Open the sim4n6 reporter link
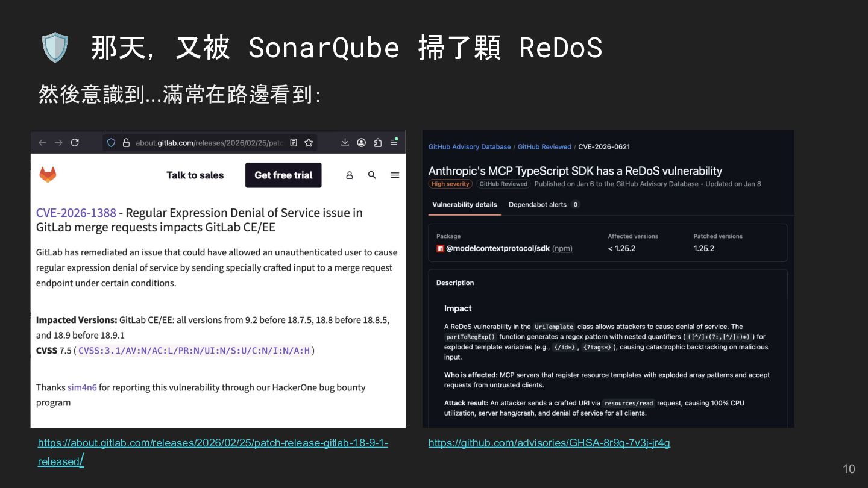 [x=82, y=387]
